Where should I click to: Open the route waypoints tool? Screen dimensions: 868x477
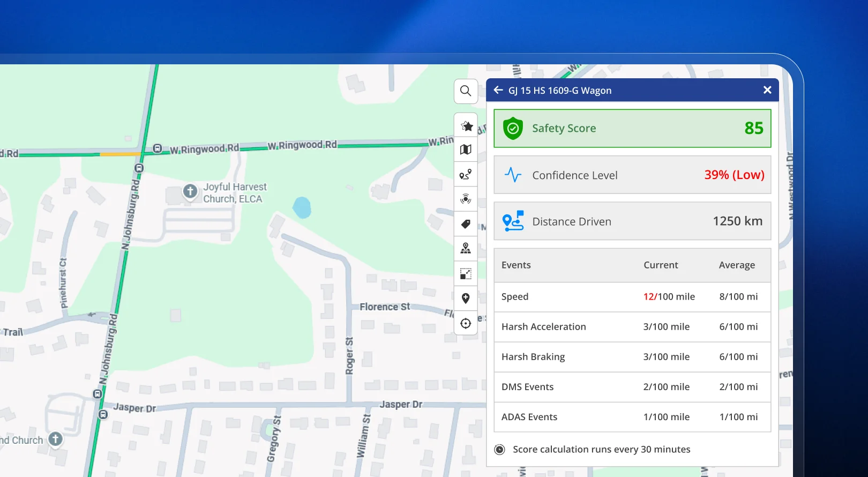466,175
